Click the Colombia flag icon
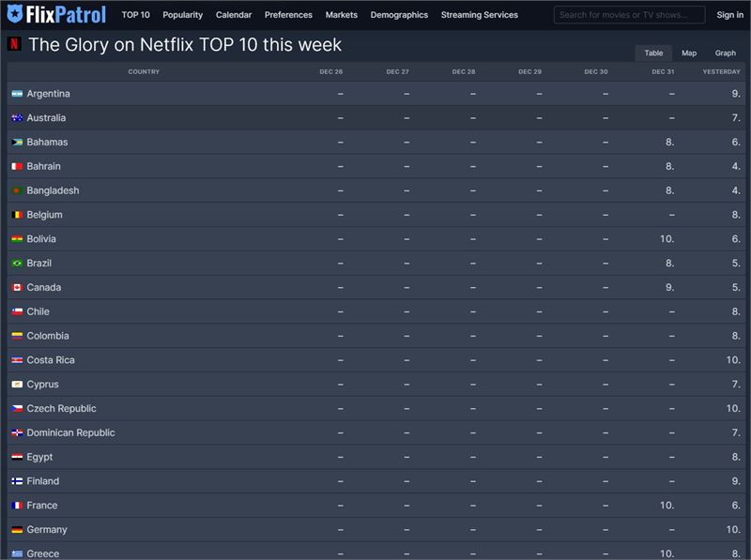Viewport: 751px width, 560px height. tap(17, 336)
